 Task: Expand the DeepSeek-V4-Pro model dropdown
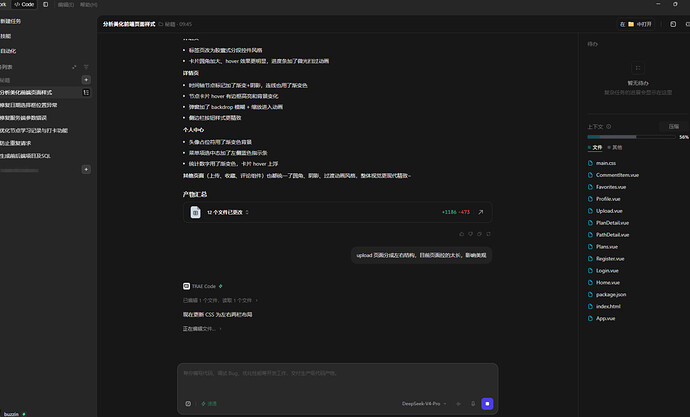(424, 403)
